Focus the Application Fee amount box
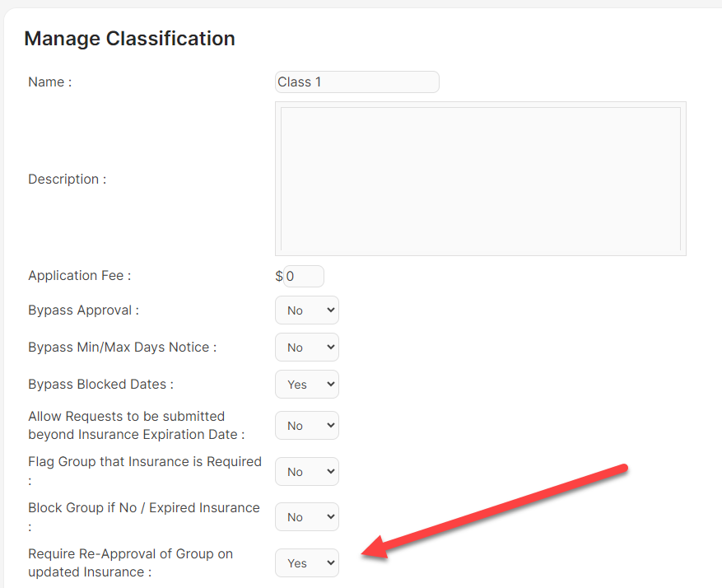Screen dimensions: 722x588 (304, 276)
